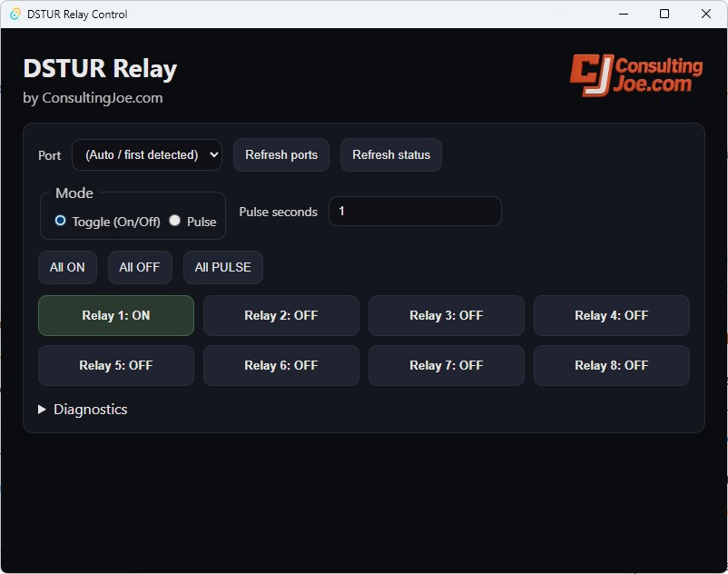Viewport: 728px width, 574px height.
Task: Click the 'by ConsultingJoe.com' subtitle
Action: point(93,98)
